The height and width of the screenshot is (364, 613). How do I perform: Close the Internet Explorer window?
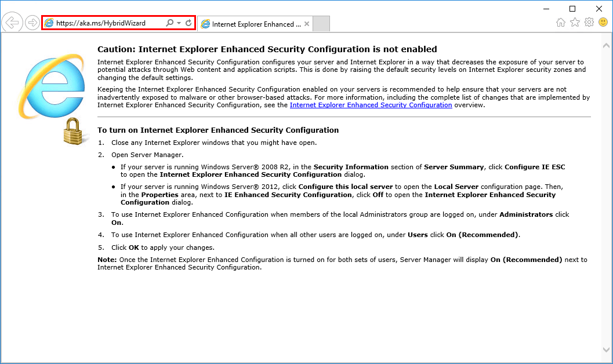(599, 9)
